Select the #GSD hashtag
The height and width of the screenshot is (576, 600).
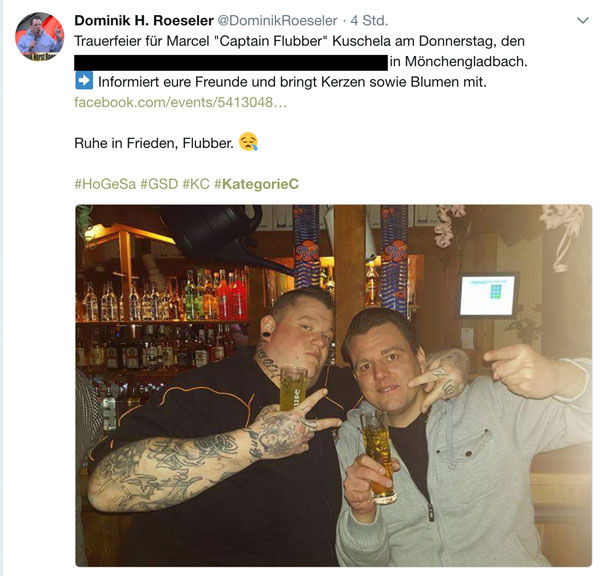[x=159, y=184]
